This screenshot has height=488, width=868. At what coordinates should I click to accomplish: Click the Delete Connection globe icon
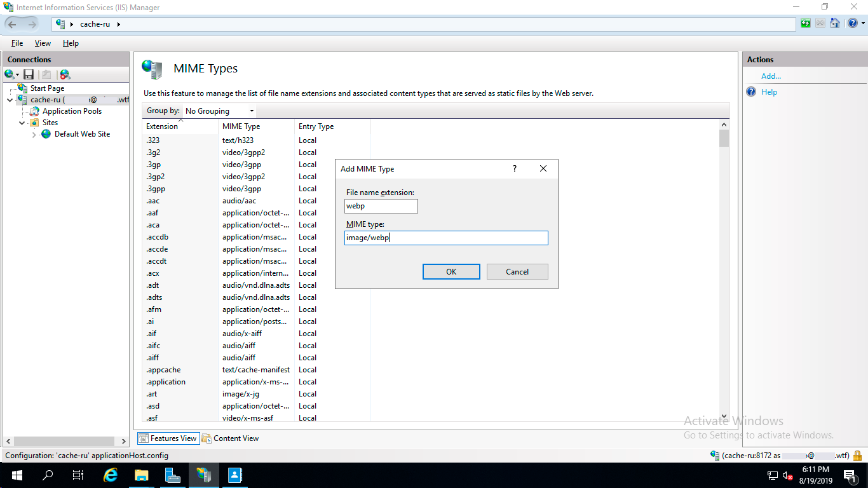coord(65,74)
